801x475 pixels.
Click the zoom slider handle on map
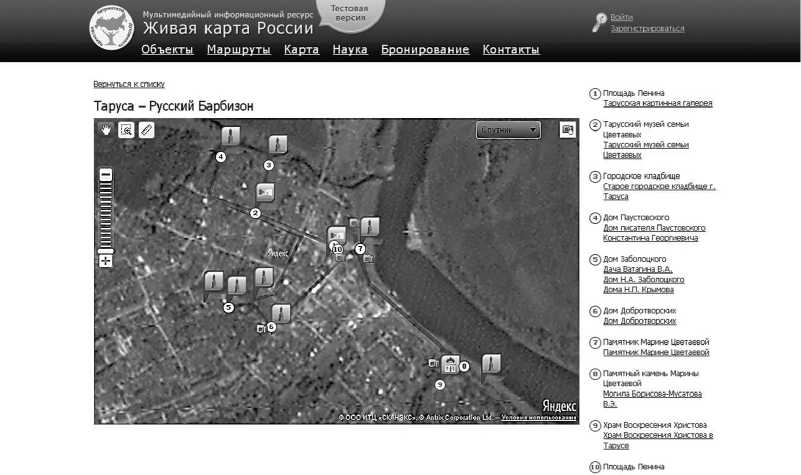pos(106,251)
